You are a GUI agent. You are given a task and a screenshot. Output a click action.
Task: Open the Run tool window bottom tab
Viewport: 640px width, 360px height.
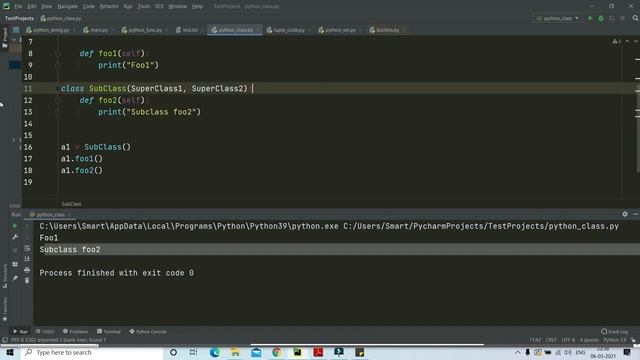[x=20, y=331]
